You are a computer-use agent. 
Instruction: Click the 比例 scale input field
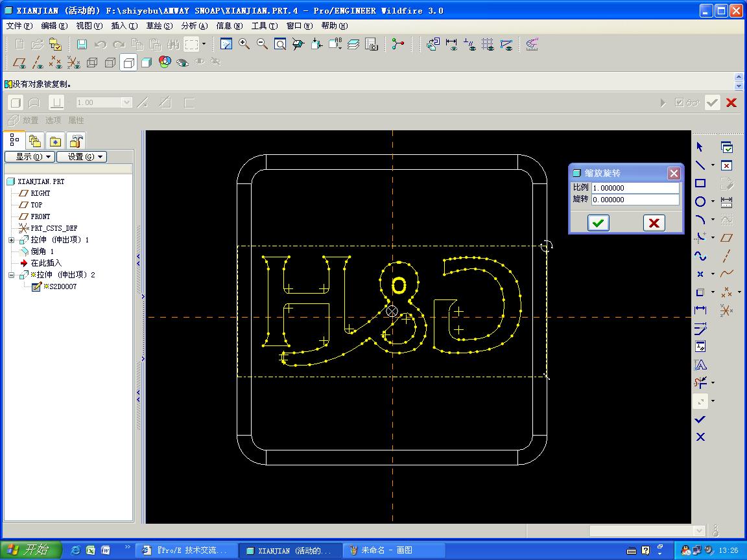click(x=635, y=188)
